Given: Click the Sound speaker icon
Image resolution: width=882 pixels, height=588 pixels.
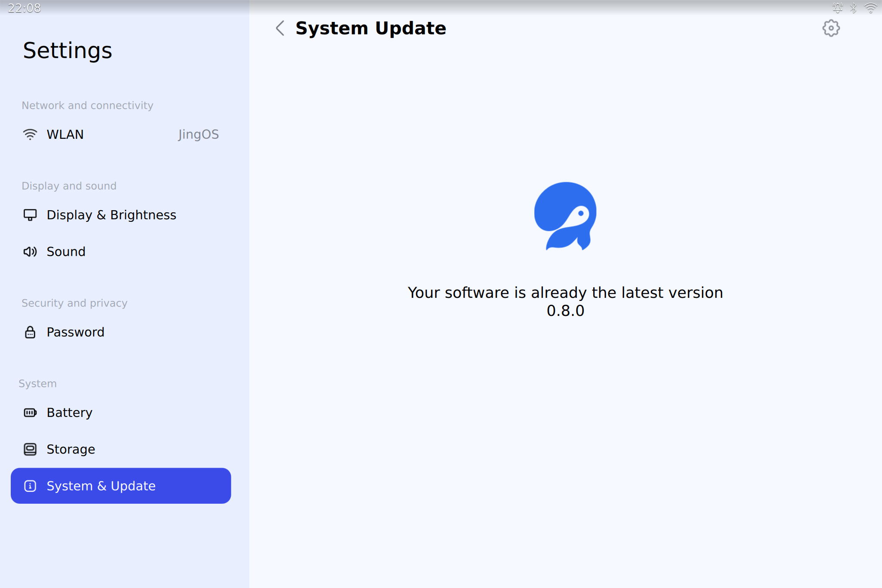Looking at the screenshot, I should click(x=30, y=251).
